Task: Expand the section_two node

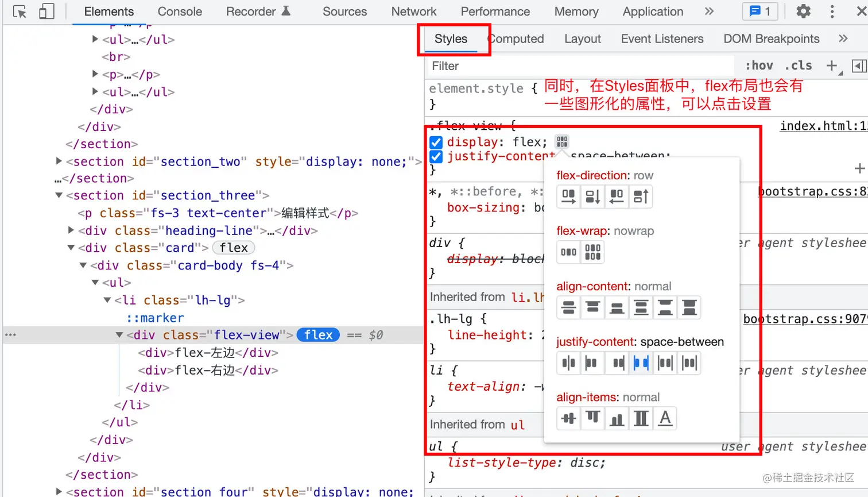Action: [59, 161]
